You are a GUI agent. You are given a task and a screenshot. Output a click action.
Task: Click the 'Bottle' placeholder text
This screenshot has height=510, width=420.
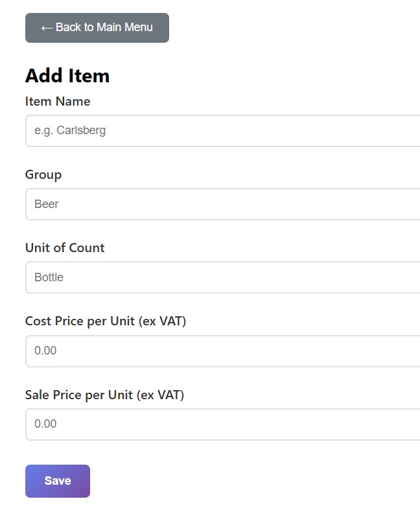pos(49,277)
